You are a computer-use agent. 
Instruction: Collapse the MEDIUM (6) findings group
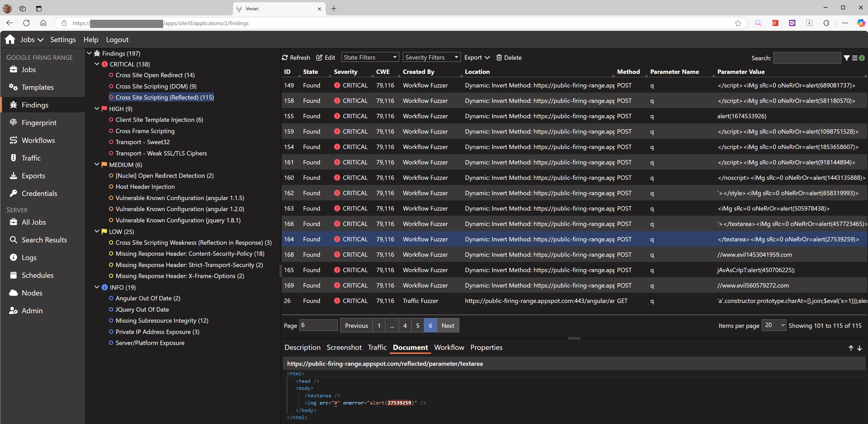coord(97,164)
